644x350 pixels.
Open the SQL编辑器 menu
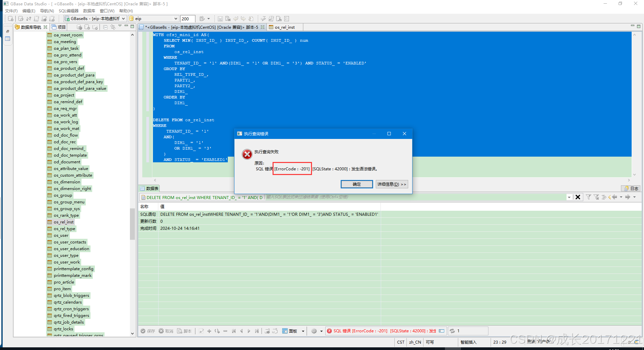68,11
